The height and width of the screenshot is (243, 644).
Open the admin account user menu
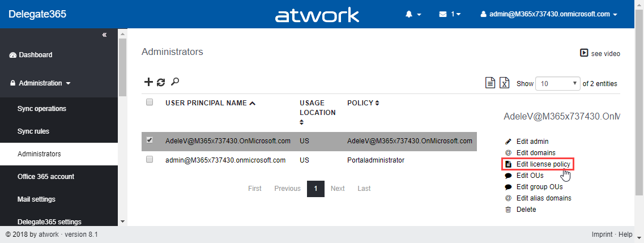click(x=549, y=14)
